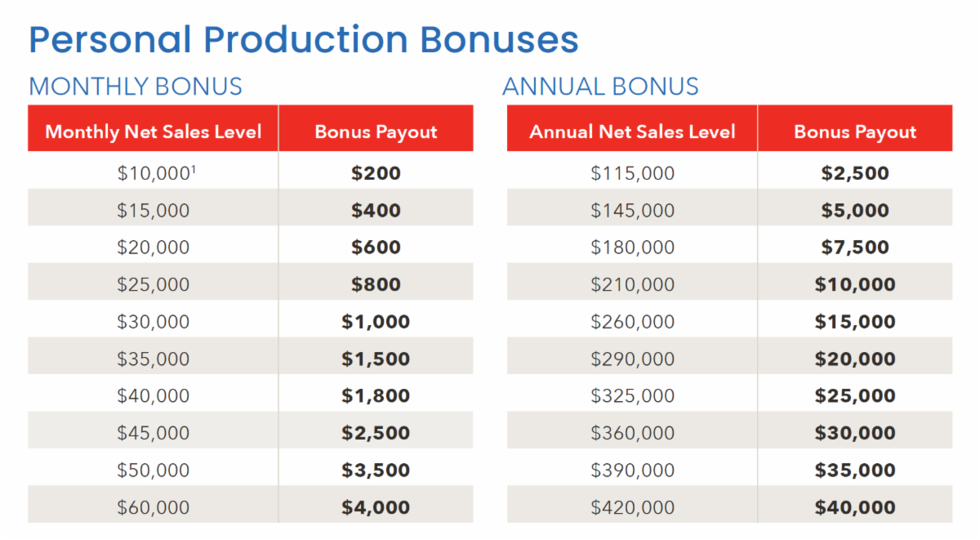Click the $200 bonus payout cell
Screen dimensions: 980x540
pos(376,173)
